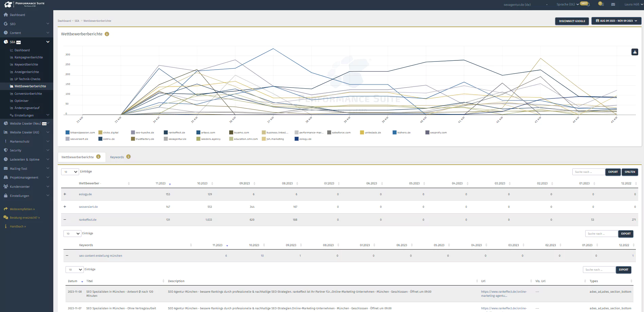Toggle trustfactory.de legend entry
The width and height of the screenshot is (644, 312).
pos(143,139)
